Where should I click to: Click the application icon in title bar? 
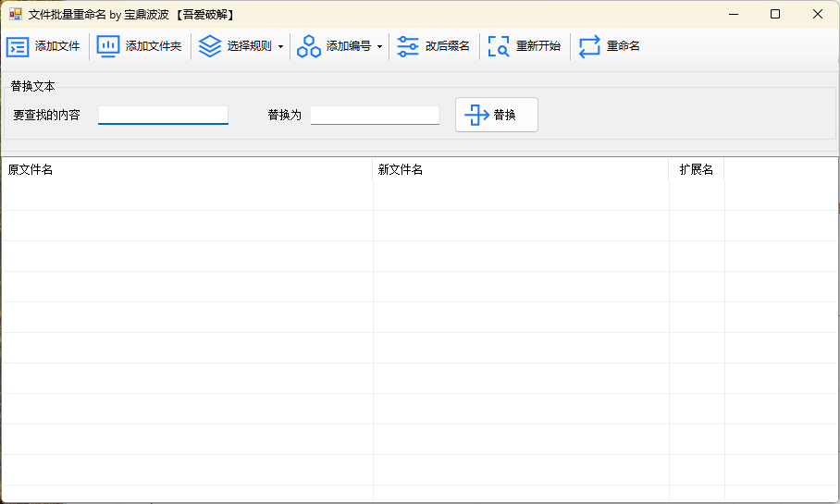click(x=15, y=14)
